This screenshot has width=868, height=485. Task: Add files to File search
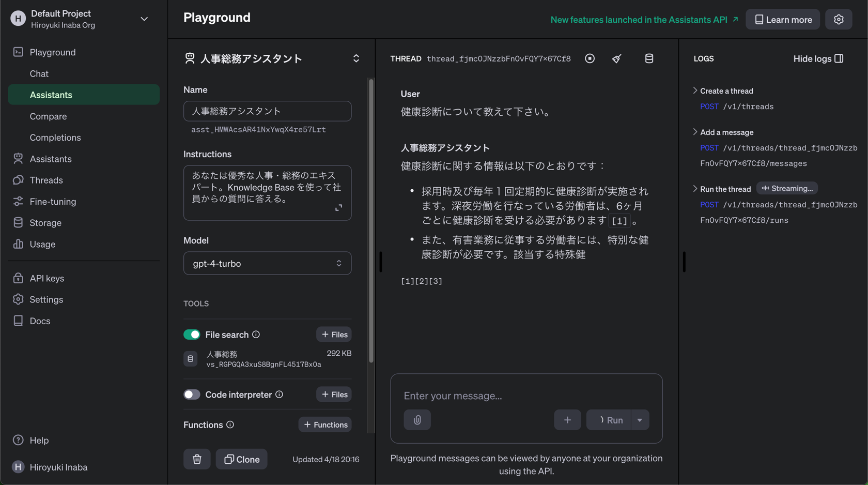(x=334, y=335)
